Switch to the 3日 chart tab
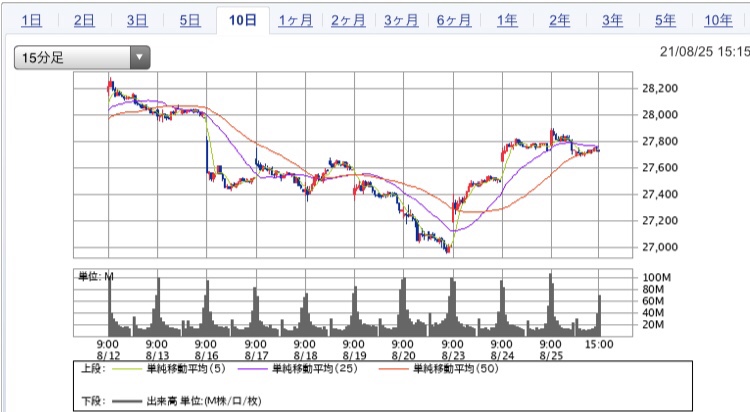 137,21
